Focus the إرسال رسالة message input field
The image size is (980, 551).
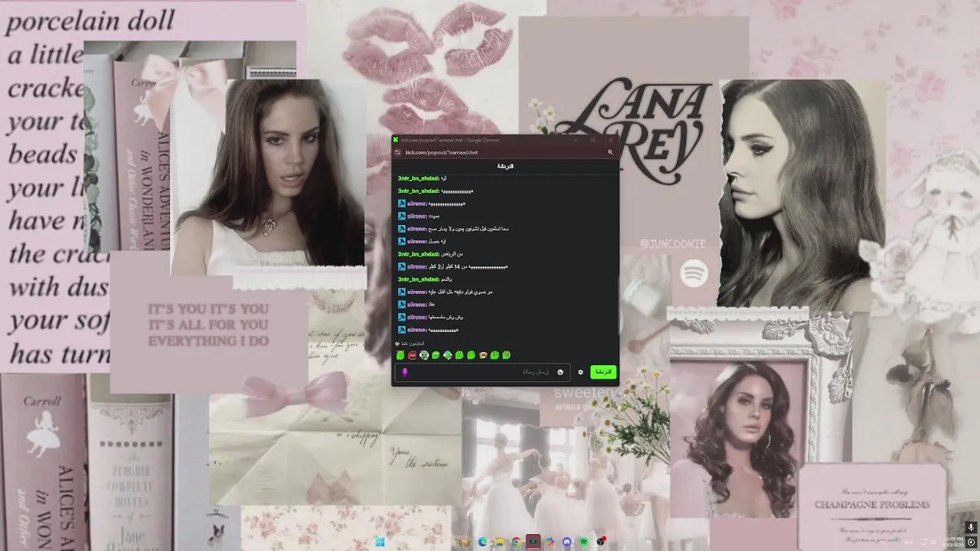point(482,372)
